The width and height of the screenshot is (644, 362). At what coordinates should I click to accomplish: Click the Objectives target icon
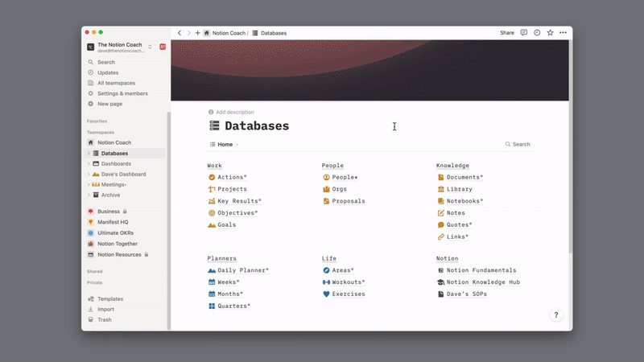pyautogui.click(x=212, y=213)
